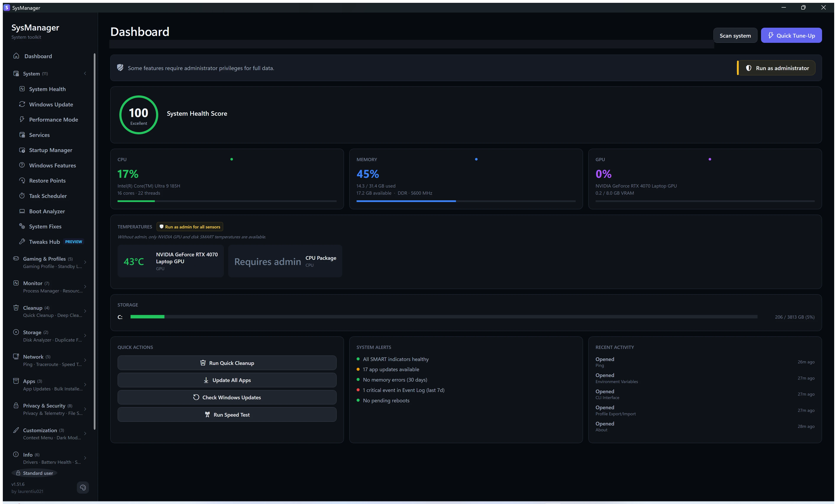Click Run Quick Cleanup
This screenshot has width=837, height=504.
pos(227,363)
